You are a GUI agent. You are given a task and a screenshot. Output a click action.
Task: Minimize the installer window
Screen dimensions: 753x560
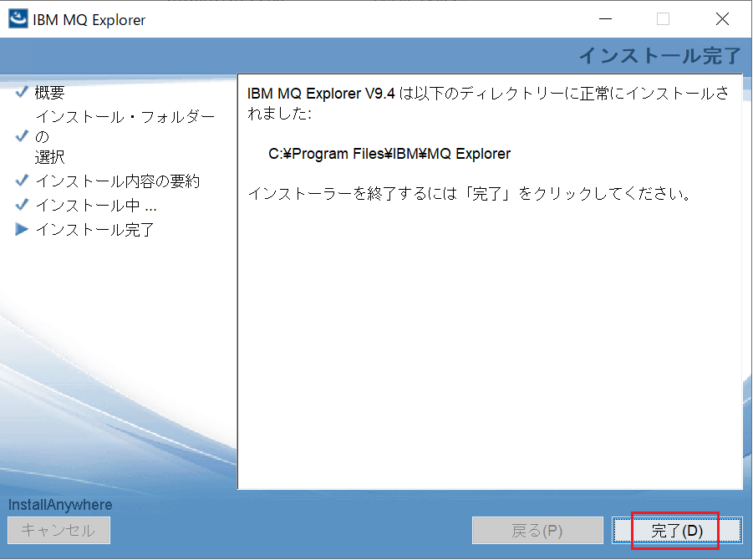pos(606,19)
